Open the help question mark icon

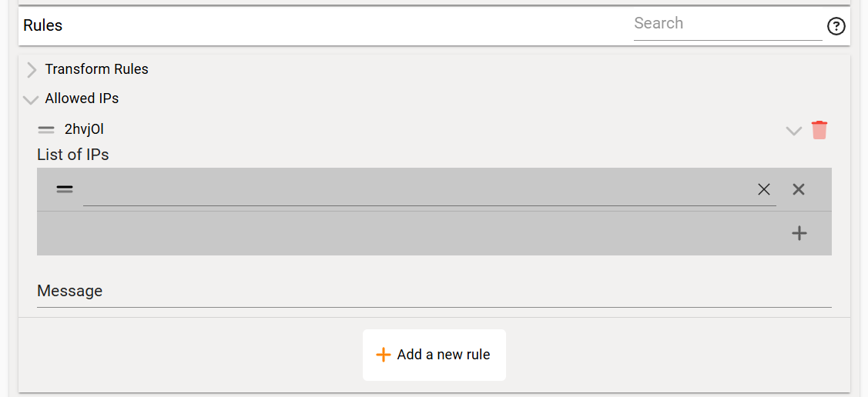tap(836, 27)
